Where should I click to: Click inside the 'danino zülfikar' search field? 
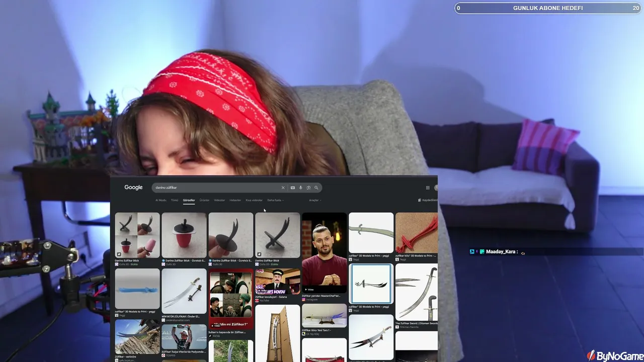click(217, 188)
